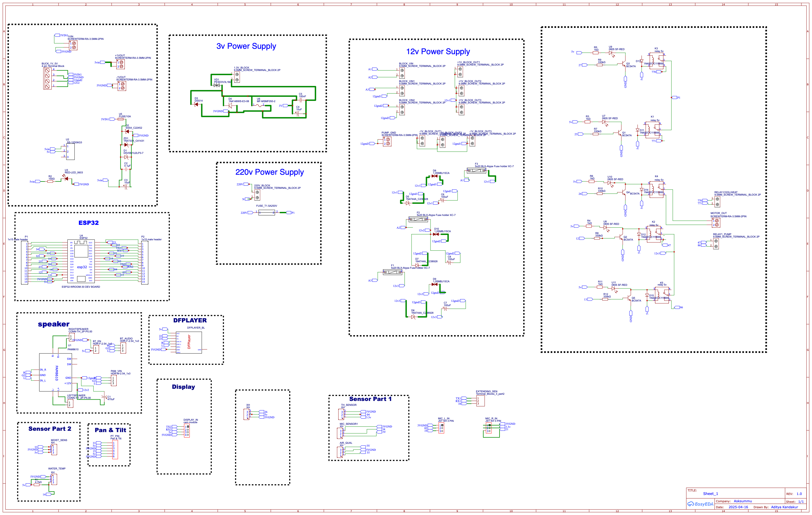
Task: Select the F1 fuse holder symbol
Action: coord(393,272)
